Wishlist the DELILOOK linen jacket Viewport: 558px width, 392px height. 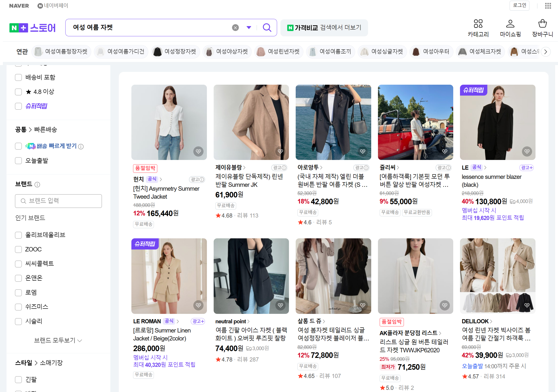click(527, 305)
